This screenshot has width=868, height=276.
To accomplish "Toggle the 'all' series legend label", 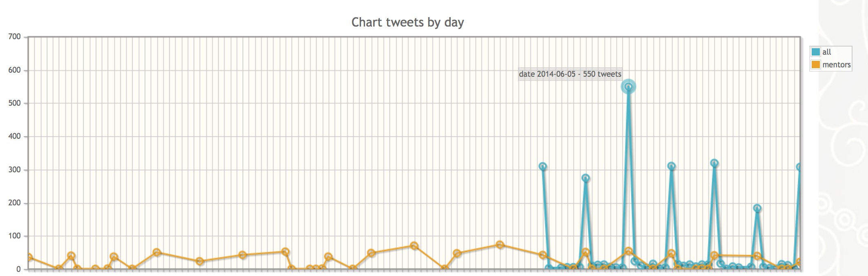I will (x=826, y=52).
